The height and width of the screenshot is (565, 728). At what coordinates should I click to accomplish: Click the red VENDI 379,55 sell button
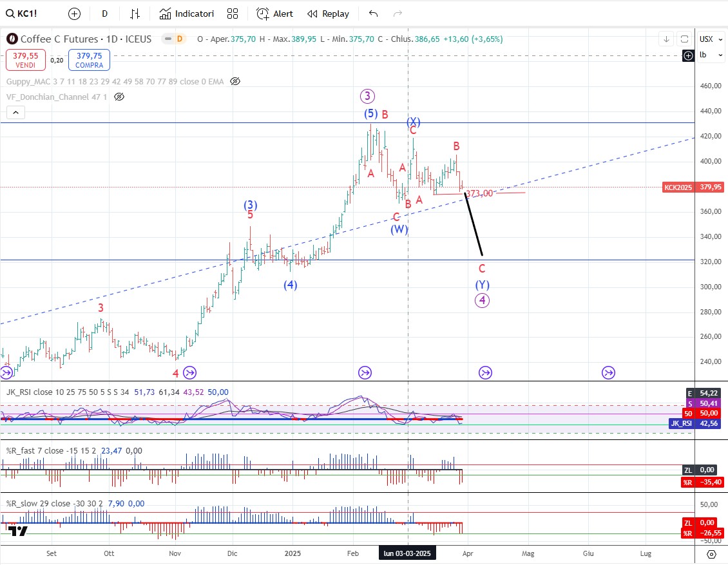[26, 60]
